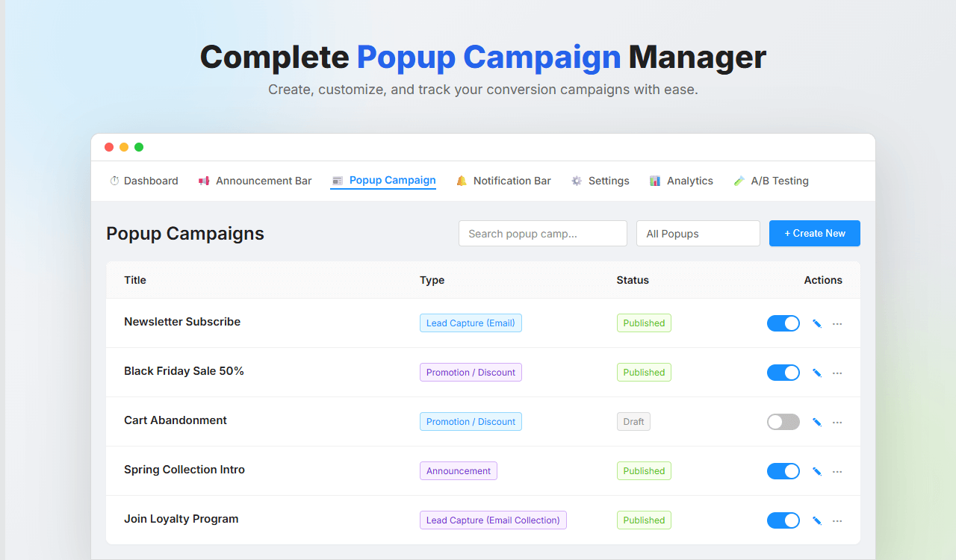Enable the Cart Abandonment campaign toggle
Image resolution: width=956 pixels, height=560 pixels.
[x=783, y=422]
